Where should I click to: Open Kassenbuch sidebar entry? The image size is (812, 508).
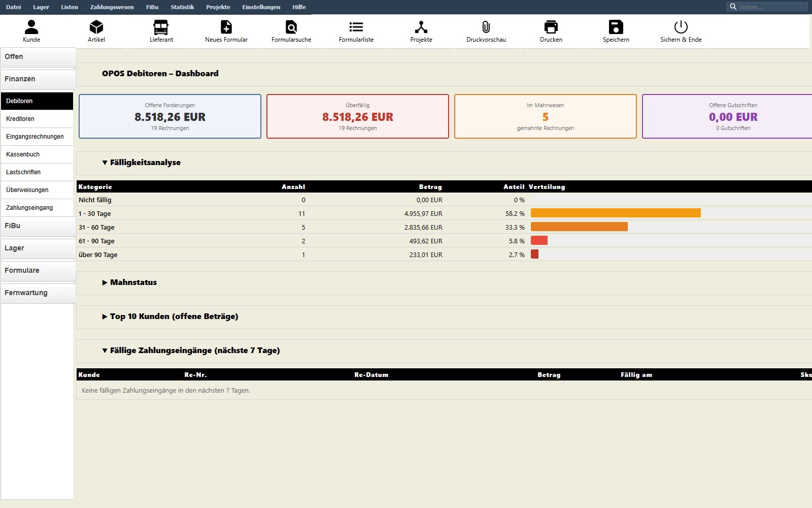pos(37,154)
